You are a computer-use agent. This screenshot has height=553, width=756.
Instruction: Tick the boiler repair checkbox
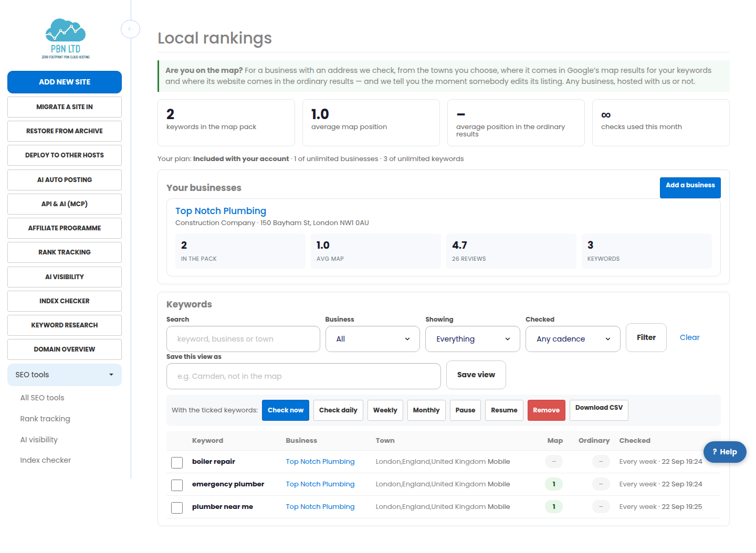tap(177, 462)
